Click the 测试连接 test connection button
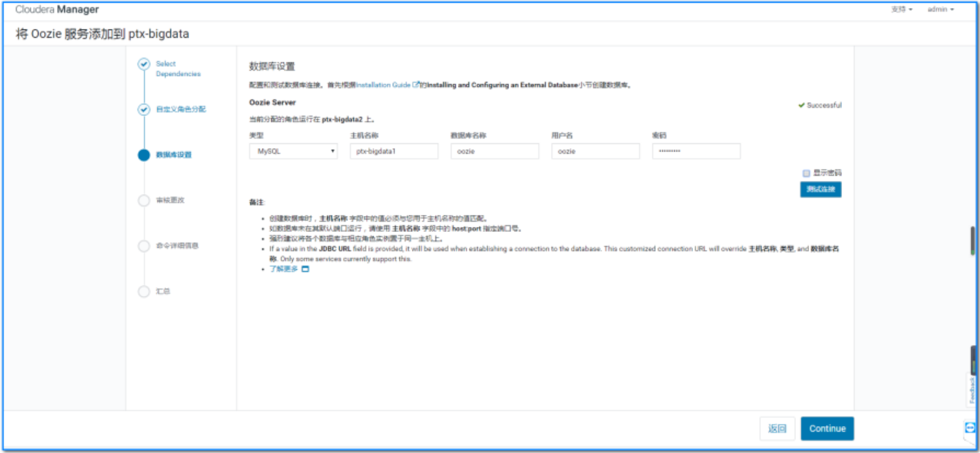 pyautogui.click(x=821, y=189)
